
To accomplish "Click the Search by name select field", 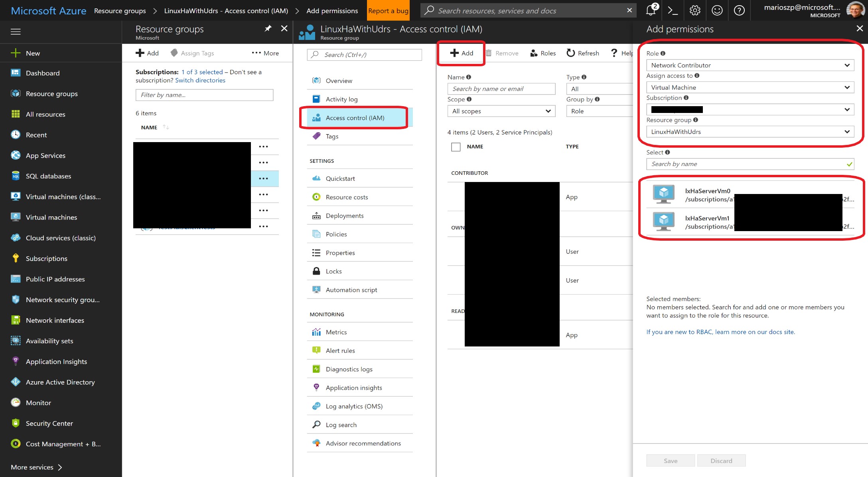I will pos(746,164).
